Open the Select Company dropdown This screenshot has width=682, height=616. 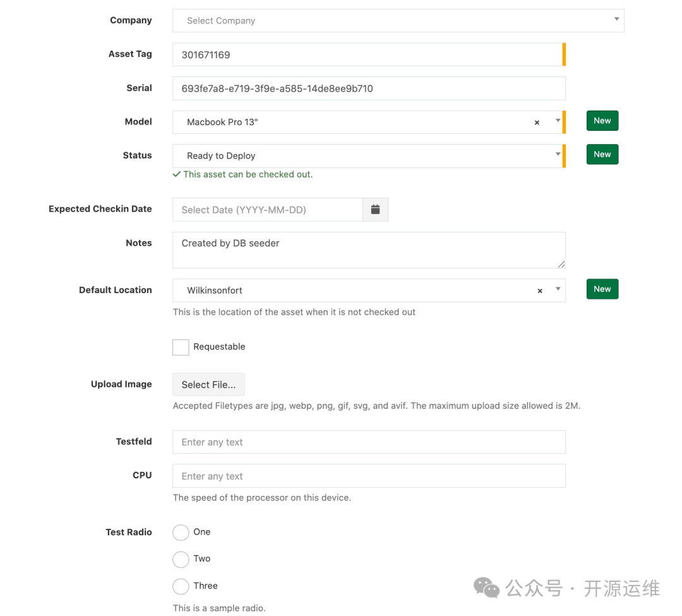(398, 20)
